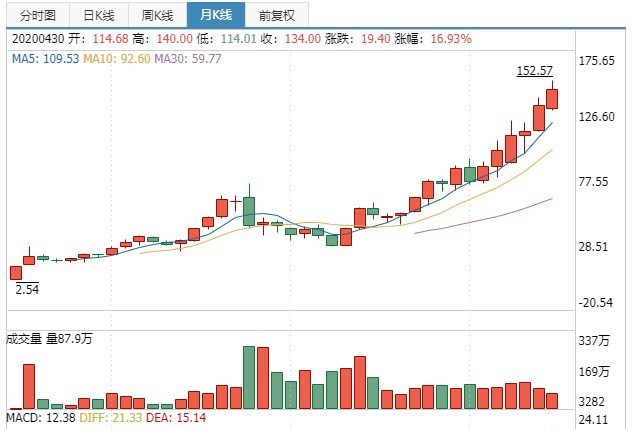The height and width of the screenshot is (429, 633).
Task: Click the first red candlestick on the left
Action: pyautogui.click(x=16, y=272)
